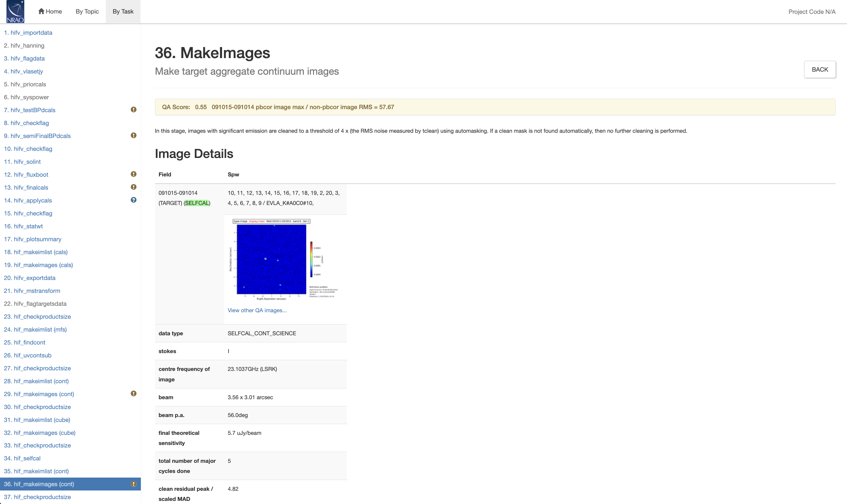Open stage 35. hif_makeimlist (cont)
The height and width of the screenshot is (504, 847).
pyautogui.click(x=36, y=471)
